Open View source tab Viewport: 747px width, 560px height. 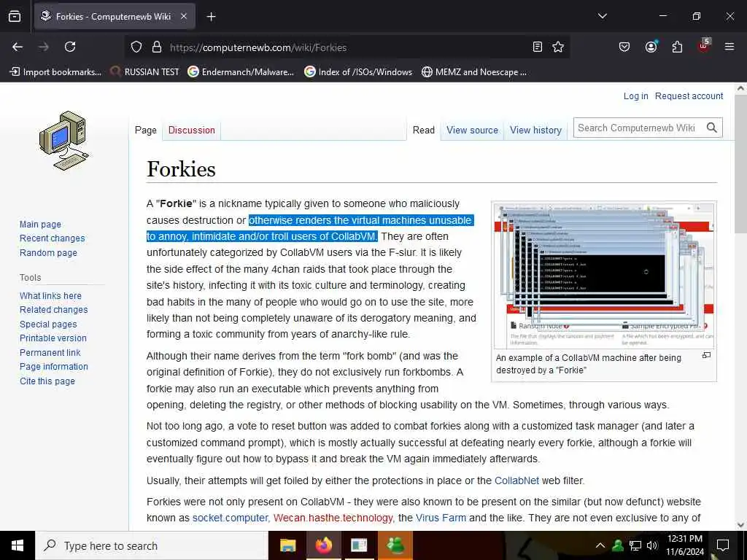click(x=472, y=130)
